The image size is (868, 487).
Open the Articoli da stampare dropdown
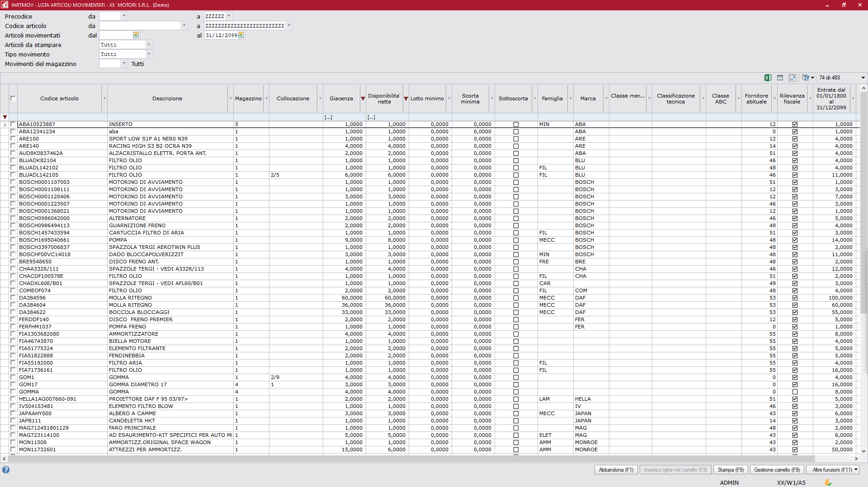[x=149, y=44]
